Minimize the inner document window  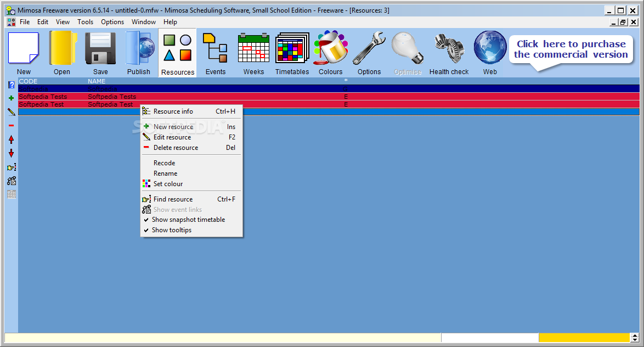point(614,22)
